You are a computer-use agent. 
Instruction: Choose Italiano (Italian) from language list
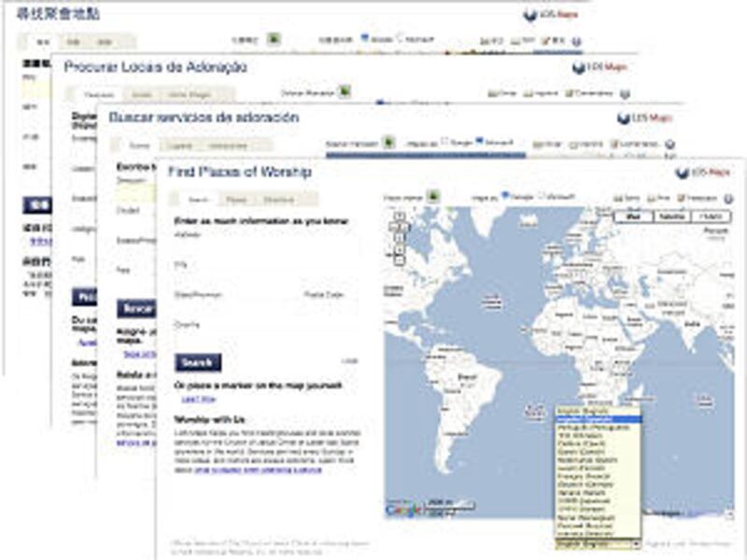[x=599, y=493]
